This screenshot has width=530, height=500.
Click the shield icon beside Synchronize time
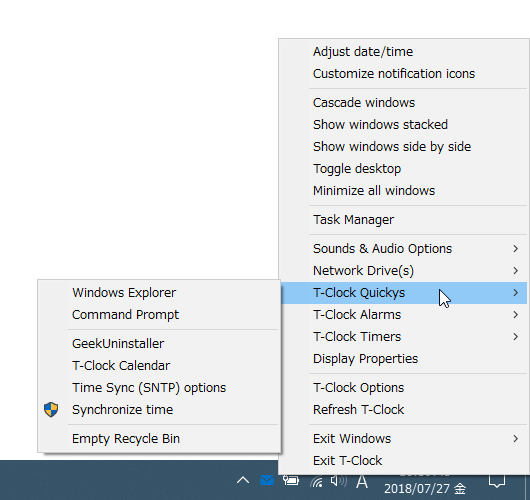tap(51, 410)
